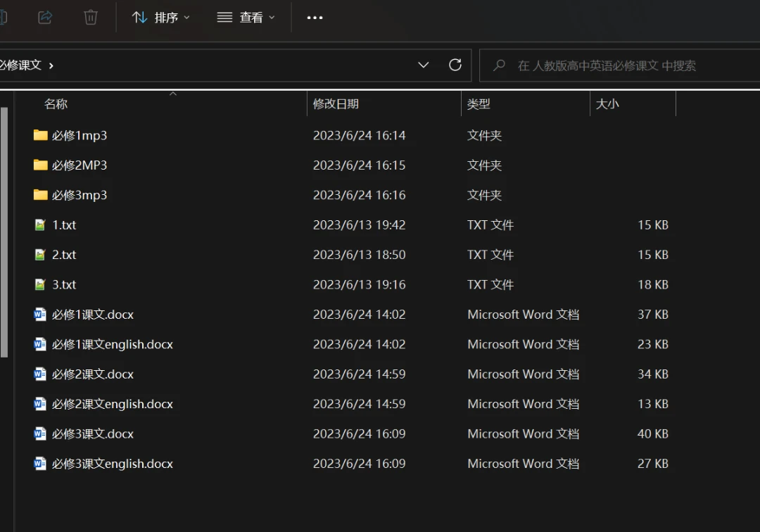
Task: Click date 2023/6/13 18:50
Action: [x=359, y=255]
